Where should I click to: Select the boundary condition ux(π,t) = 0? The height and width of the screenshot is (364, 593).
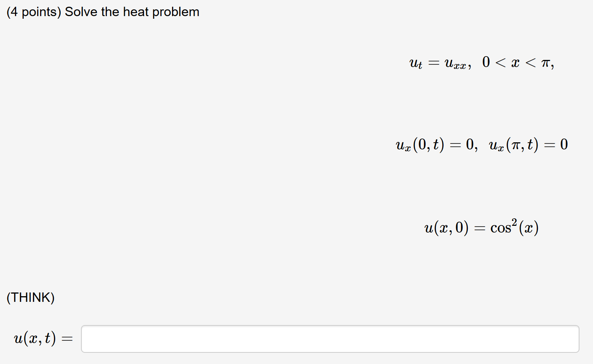click(529, 145)
